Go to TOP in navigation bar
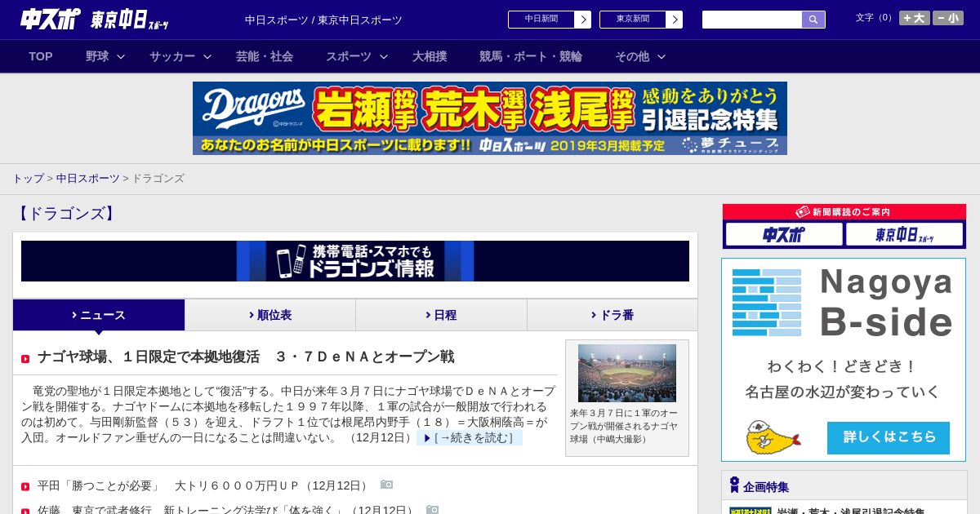Screen dimensions: 980x514 click(x=41, y=56)
